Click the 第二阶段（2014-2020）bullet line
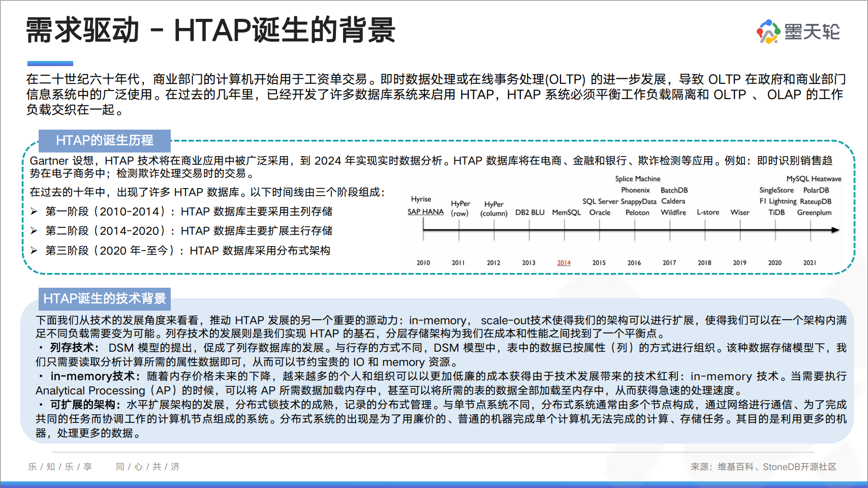 181,231
